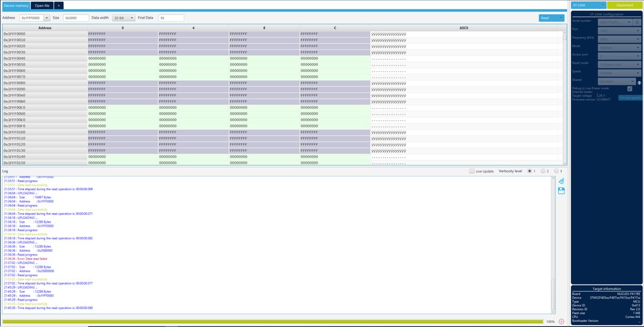Expand the Read button dropdown arrow
The width and height of the screenshot is (644, 327).
click(561, 18)
